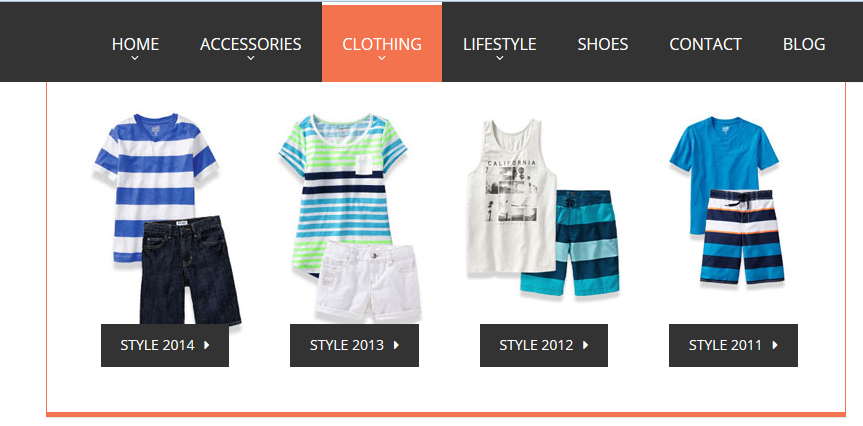
Task: Click the arrow icon on Style 2014 button
Action: tap(207, 345)
